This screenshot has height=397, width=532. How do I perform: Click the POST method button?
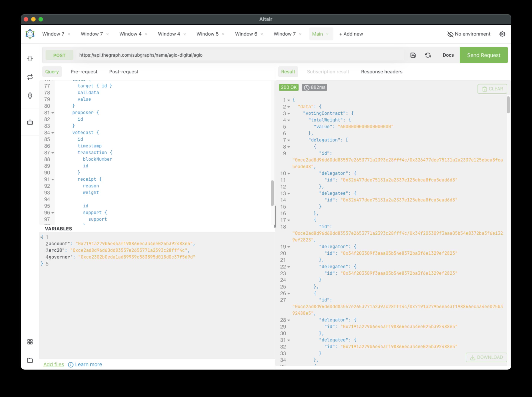(x=59, y=55)
